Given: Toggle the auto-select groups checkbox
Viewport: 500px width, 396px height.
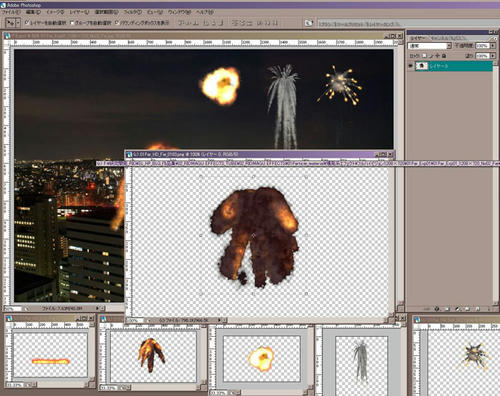Looking at the screenshot, I should click(72, 23).
